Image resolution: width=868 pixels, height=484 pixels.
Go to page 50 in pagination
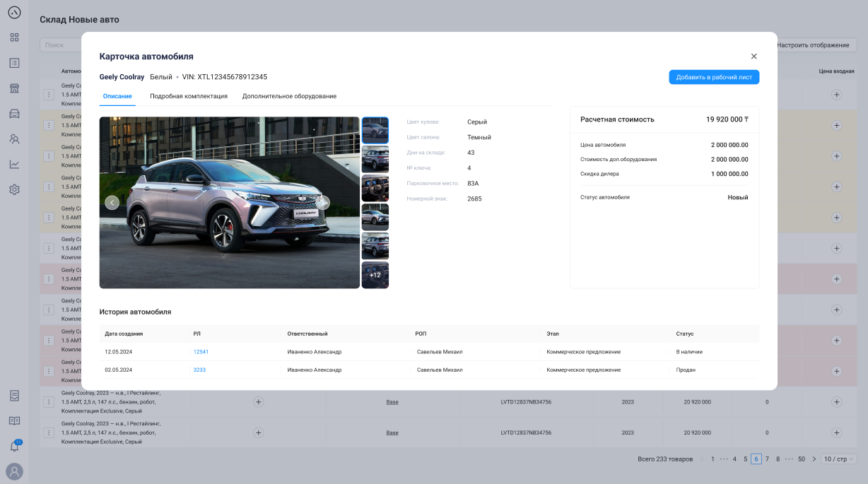point(802,459)
